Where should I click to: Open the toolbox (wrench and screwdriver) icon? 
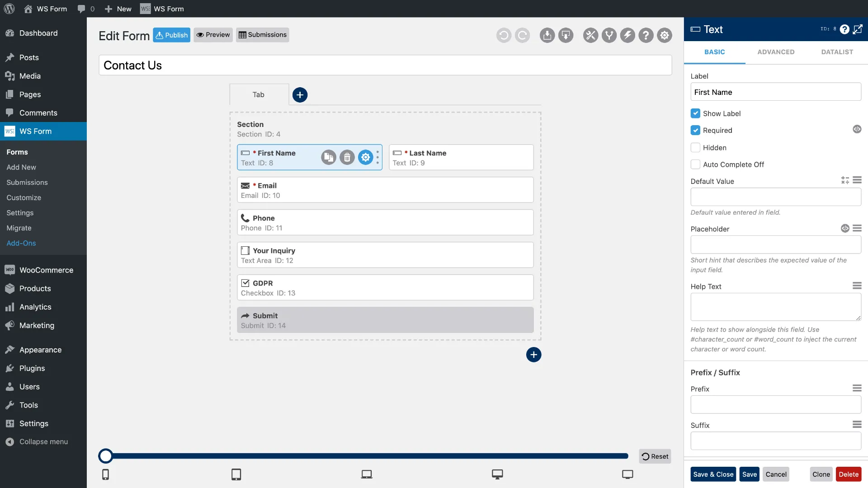(x=590, y=35)
